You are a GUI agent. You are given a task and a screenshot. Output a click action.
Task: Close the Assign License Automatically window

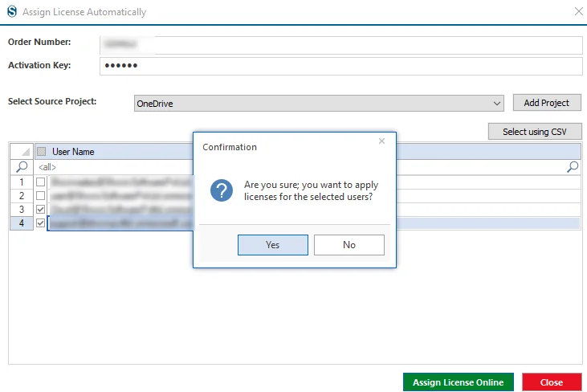[579, 11]
